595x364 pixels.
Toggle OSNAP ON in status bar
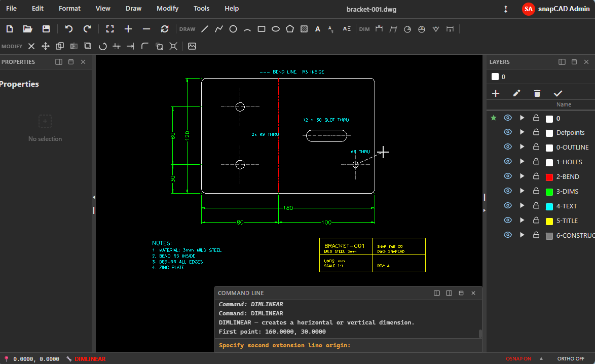click(518, 359)
